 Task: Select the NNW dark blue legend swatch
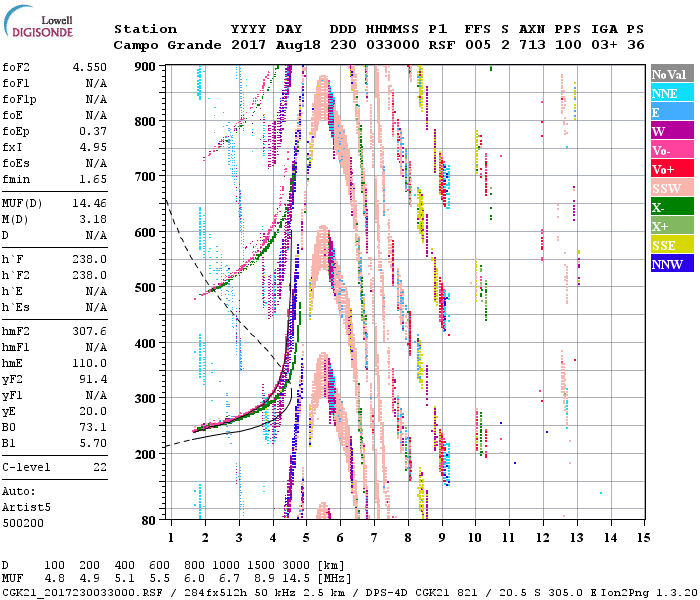(x=672, y=264)
